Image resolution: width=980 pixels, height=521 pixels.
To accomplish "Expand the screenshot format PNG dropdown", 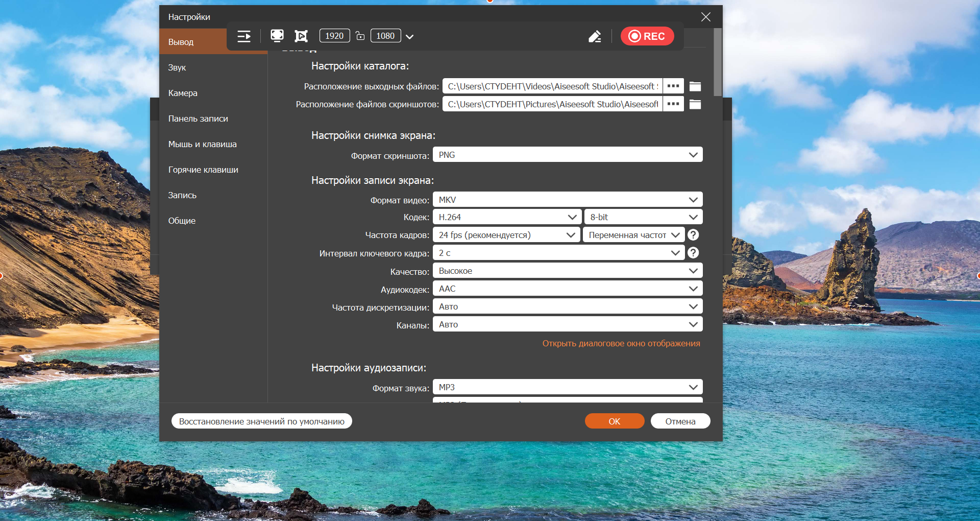I will (x=567, y=155).
